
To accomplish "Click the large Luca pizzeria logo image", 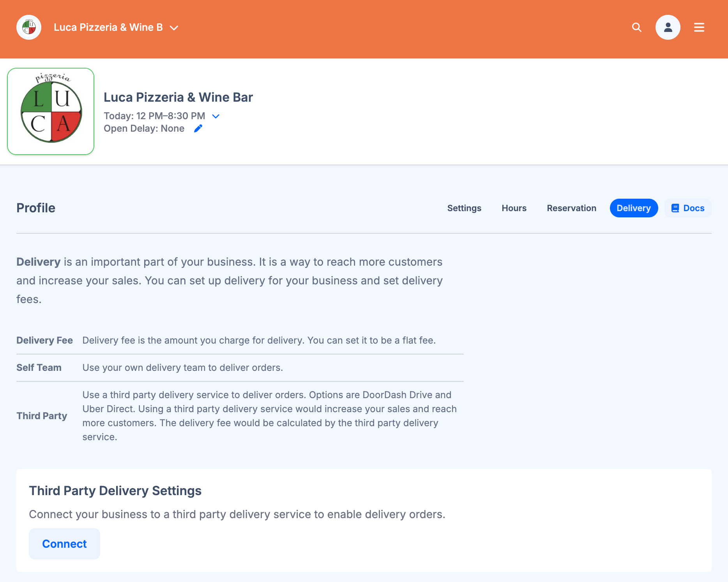I will click(51, 111).
